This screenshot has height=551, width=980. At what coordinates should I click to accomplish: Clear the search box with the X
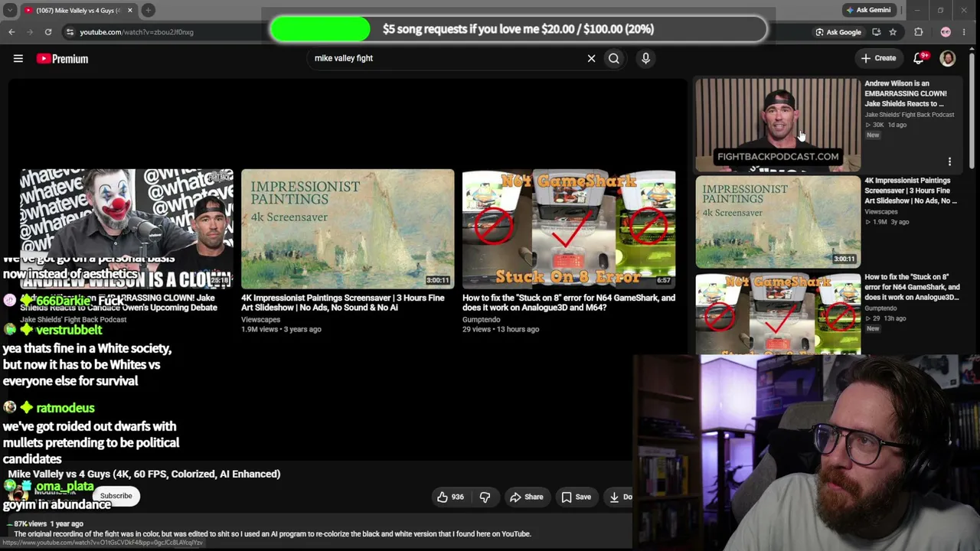(x=591, y=58)
